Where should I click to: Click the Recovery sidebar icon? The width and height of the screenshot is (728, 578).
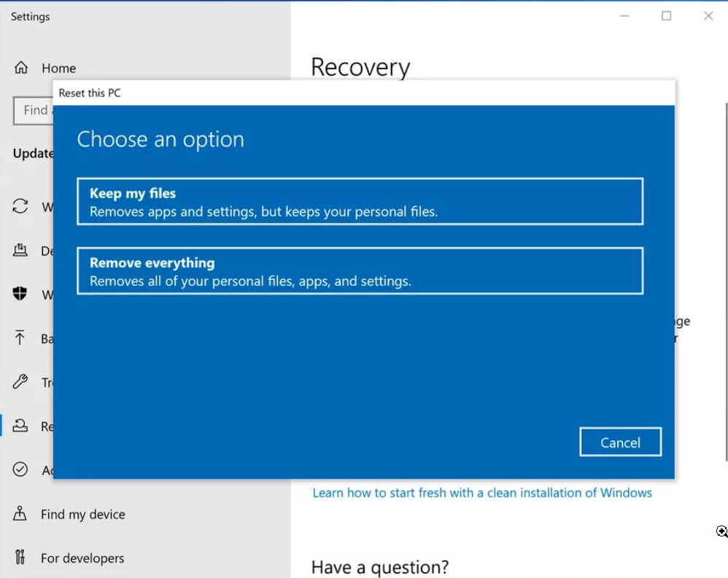[x=20, y=426]
